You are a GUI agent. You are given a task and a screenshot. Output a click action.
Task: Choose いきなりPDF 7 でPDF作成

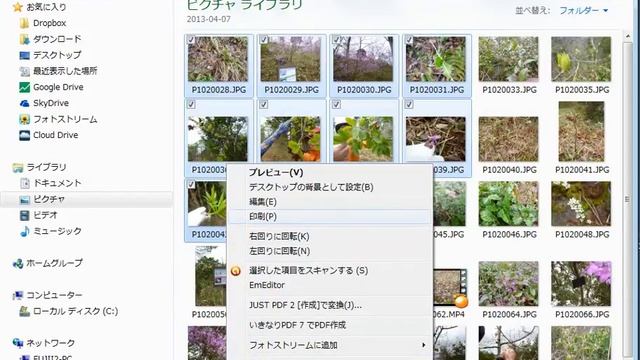click(x=298, y=325)
